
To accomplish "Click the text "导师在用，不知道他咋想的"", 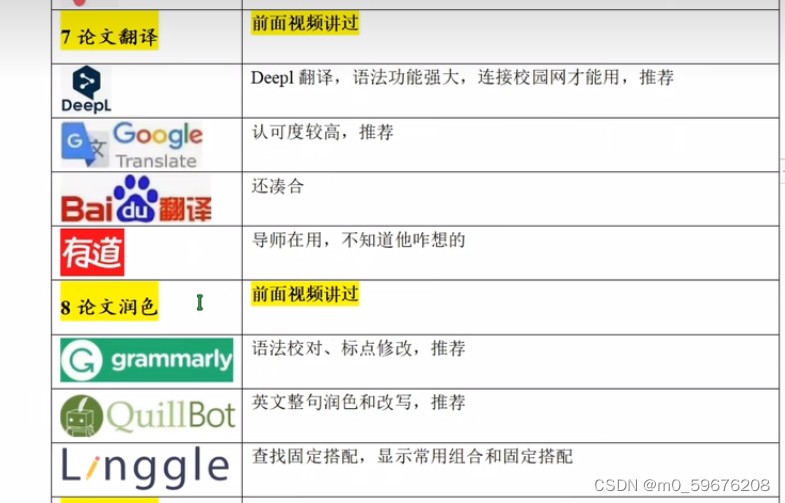I will point(358,240).
